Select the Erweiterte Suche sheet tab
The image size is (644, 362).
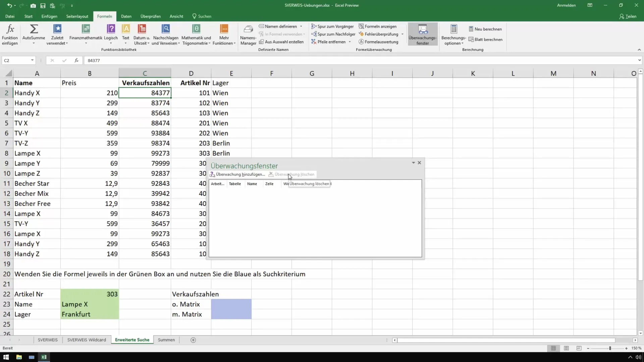(x=132, y=340)
